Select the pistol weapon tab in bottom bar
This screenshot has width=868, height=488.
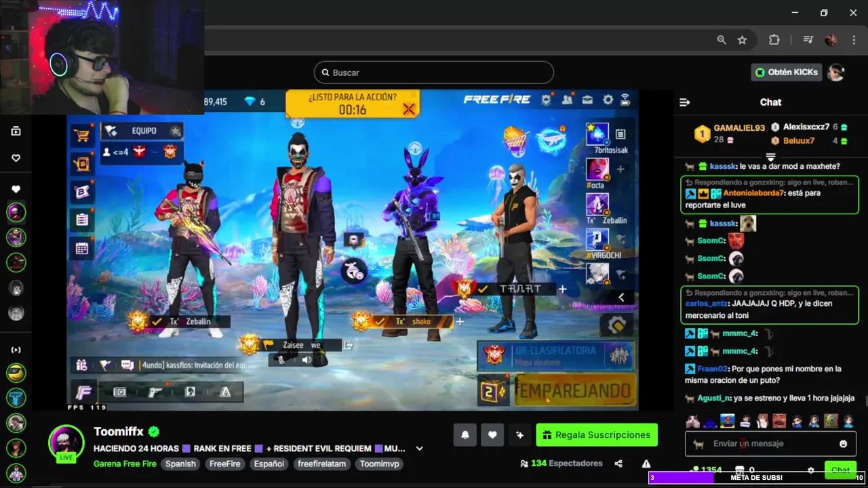click(x=155, y=392)
